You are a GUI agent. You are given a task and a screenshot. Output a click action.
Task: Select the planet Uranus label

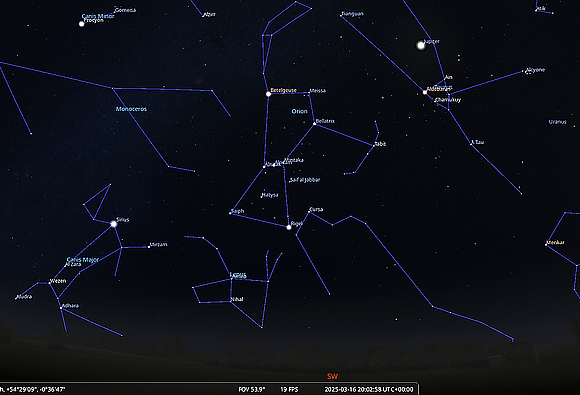(557, 122)
